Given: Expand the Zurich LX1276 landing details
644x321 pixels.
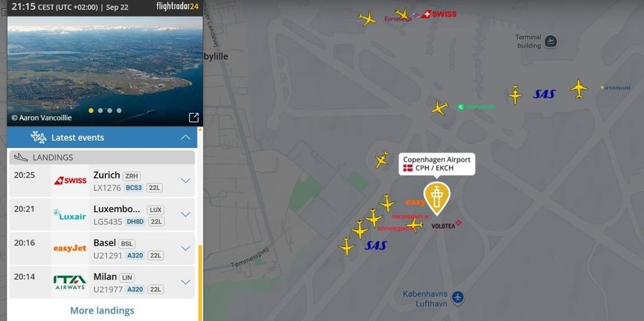Looking at the screenshot, I should (186, 180).
